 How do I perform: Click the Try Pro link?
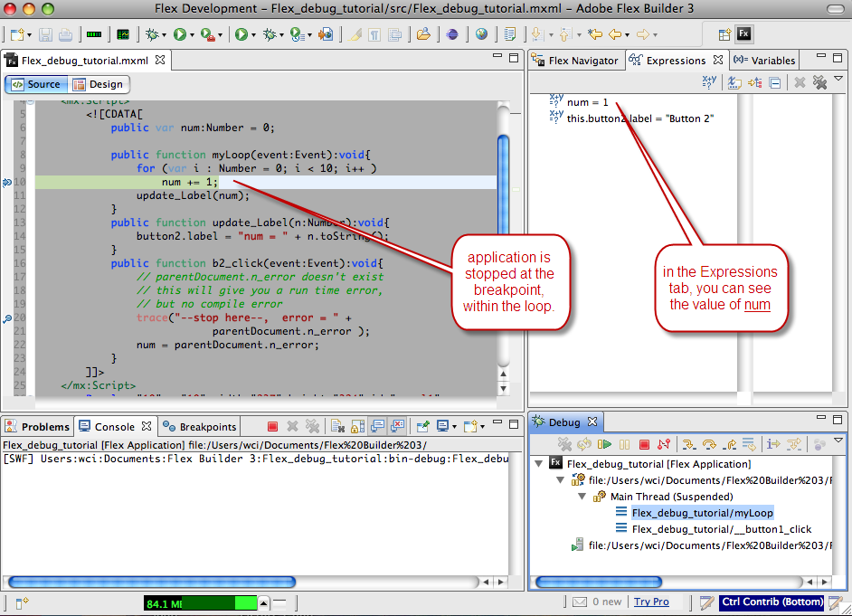coord(651,602)
